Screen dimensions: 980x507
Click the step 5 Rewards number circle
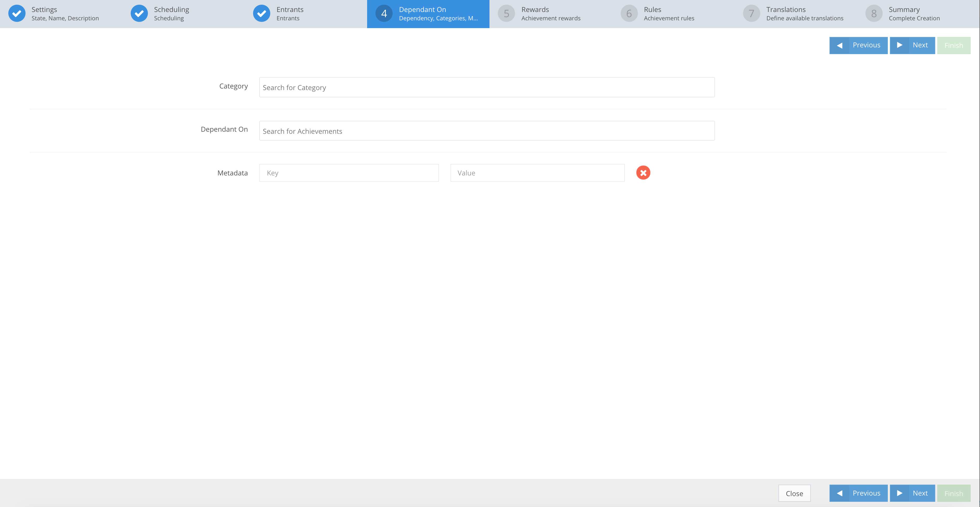pos(506,14)
